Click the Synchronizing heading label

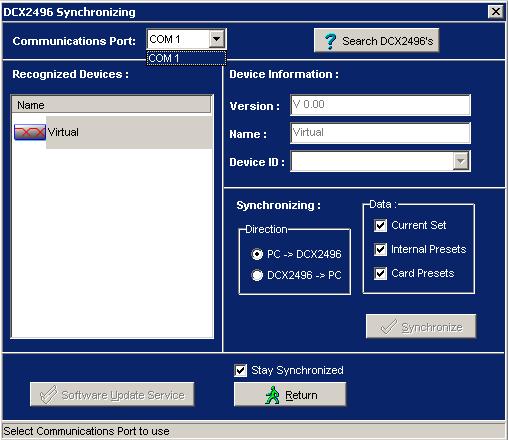point(278,205)
